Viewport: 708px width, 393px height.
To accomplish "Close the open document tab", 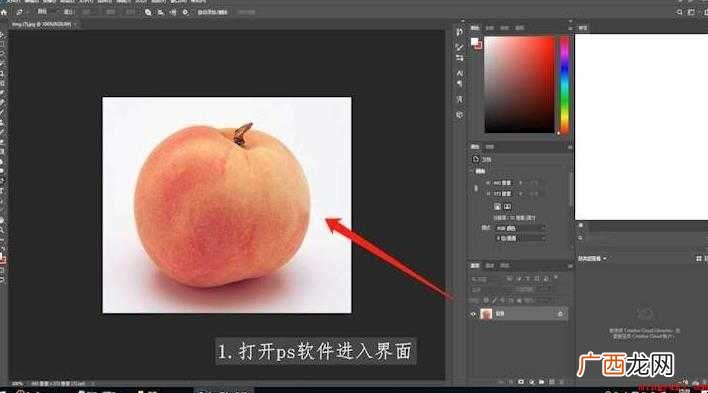I will [75, 24].
